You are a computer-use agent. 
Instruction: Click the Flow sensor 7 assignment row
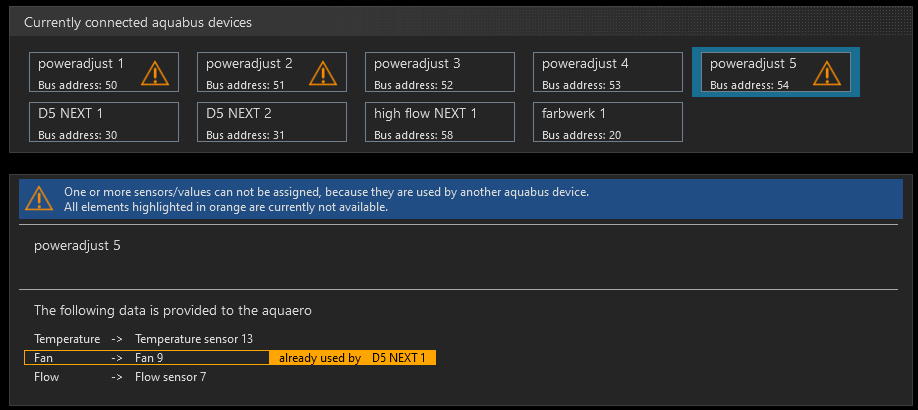point(120,377)
